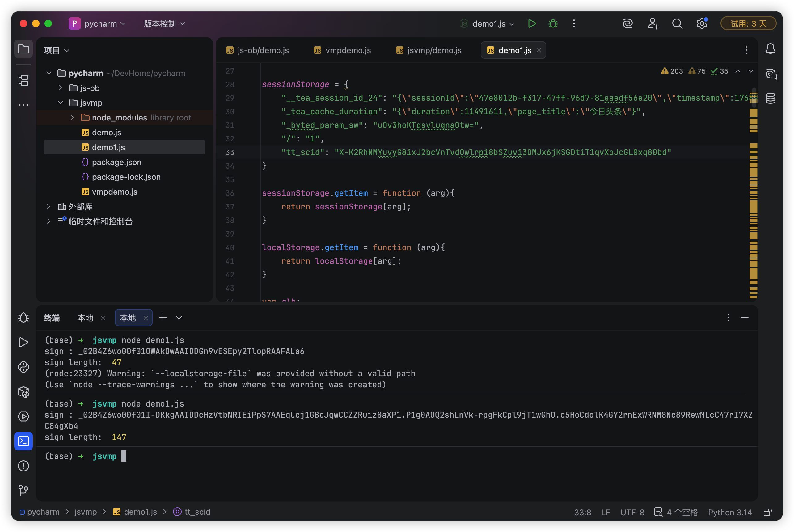Click Search Everywhere magnifier icon
794x532 pixels.
(x=677, y=23)
